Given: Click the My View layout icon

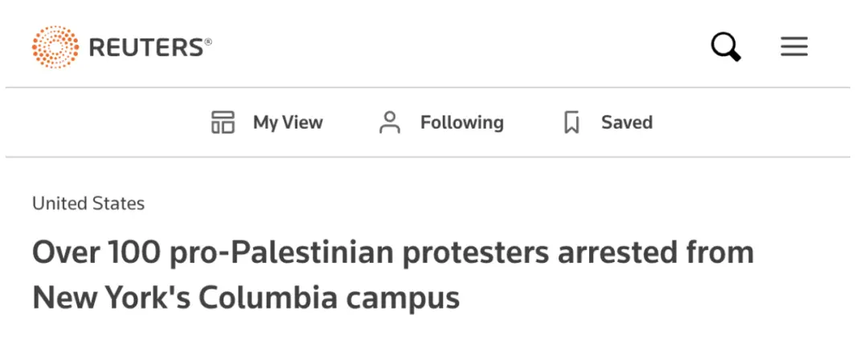Looking at the screenshot, I should click(223, 123).
